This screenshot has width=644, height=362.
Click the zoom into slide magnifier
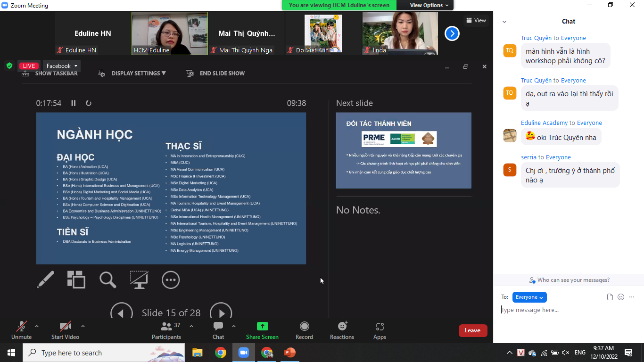pyautogui.click(x=107, y=280)
